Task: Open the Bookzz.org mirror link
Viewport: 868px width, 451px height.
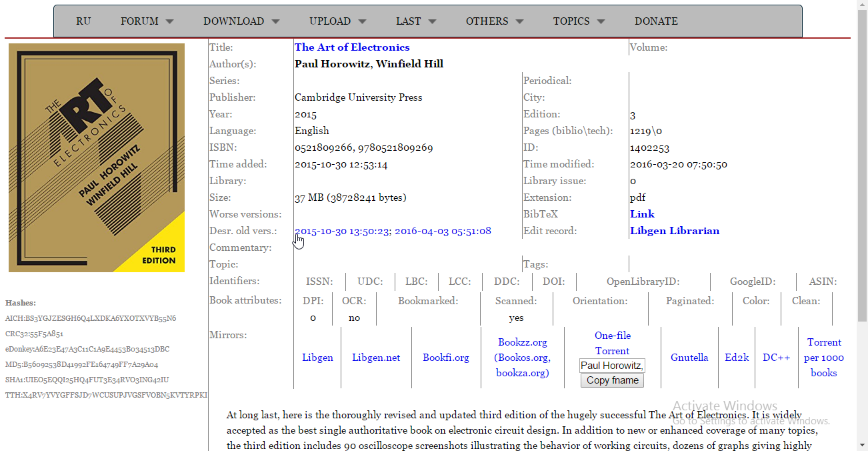Action: click(x=523, y=358)
